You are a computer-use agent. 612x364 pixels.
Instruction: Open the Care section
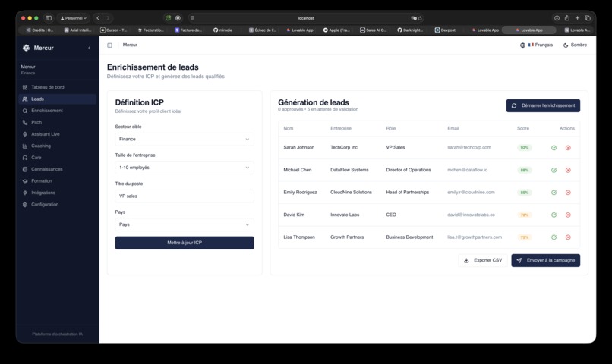pos(58,158)
